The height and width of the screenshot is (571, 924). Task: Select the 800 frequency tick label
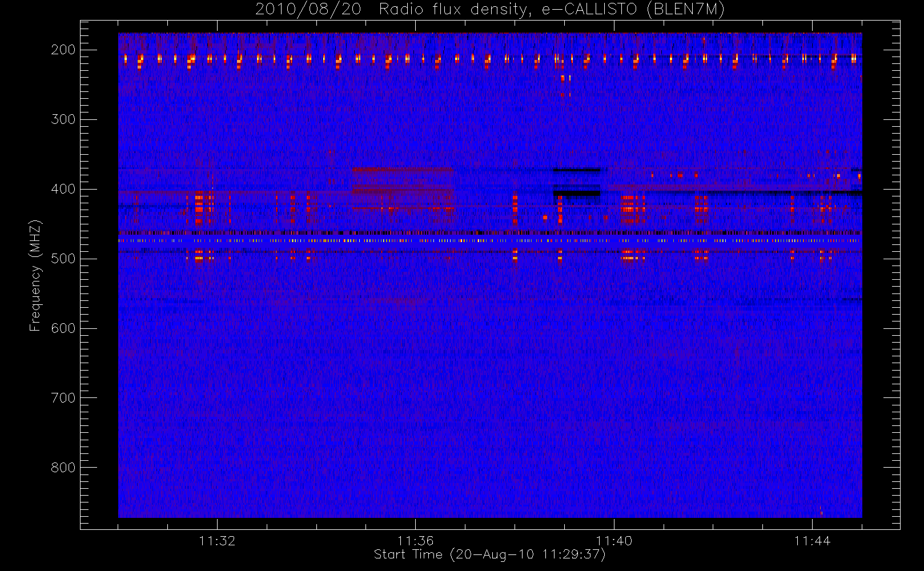[x=63, y=468]
